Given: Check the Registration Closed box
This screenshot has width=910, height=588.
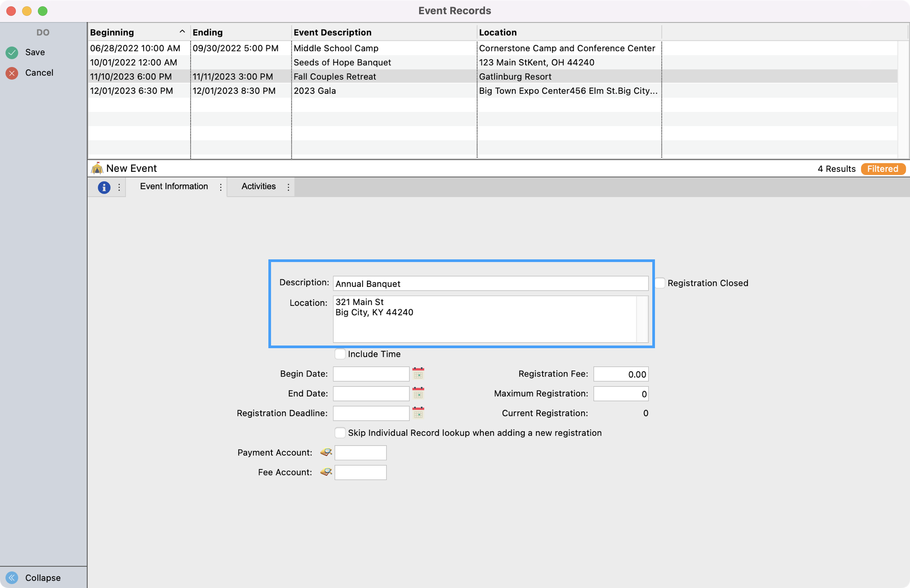Looking at the screenshot, I should pyautogui.click(x=660, y=283).
